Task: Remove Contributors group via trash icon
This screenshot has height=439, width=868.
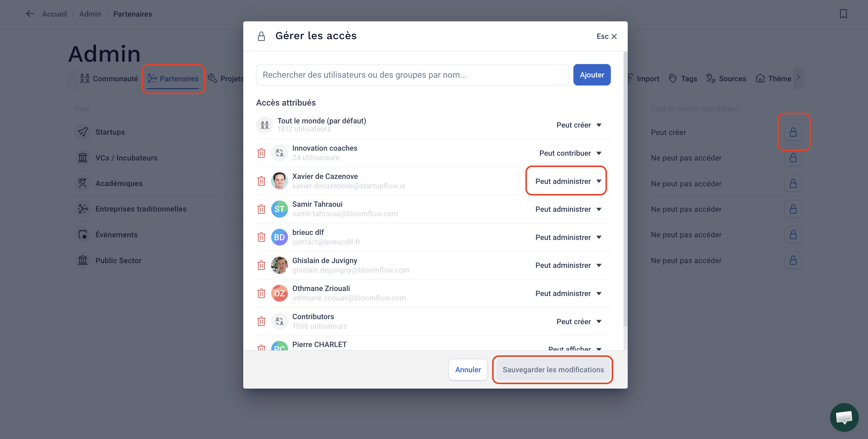Action: 261,321
